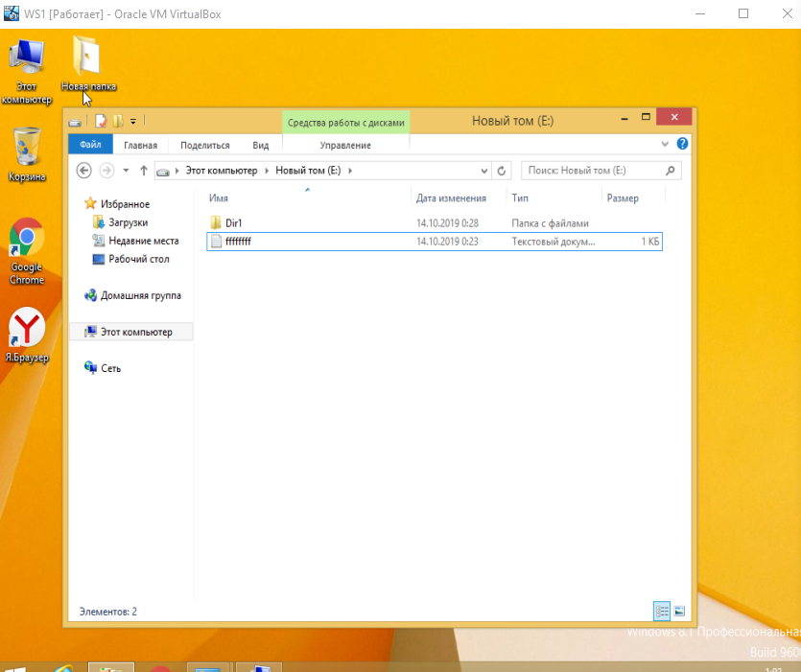This screenshot has height=672, width=801.
Task: Switch to the Вид ribbon tab
Action: click(260, 145)
